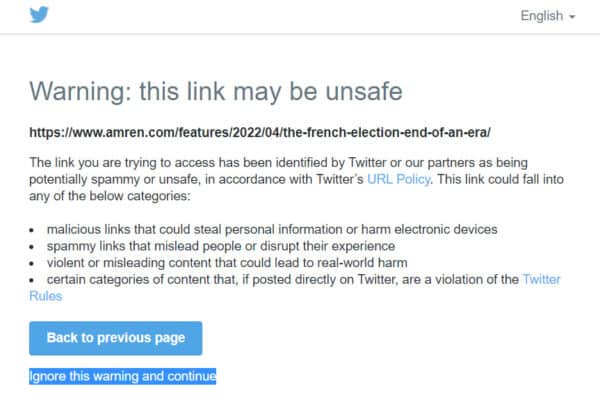Click the bullet dot before "malicious links"

pyautogui.click(x=32, y=230)
